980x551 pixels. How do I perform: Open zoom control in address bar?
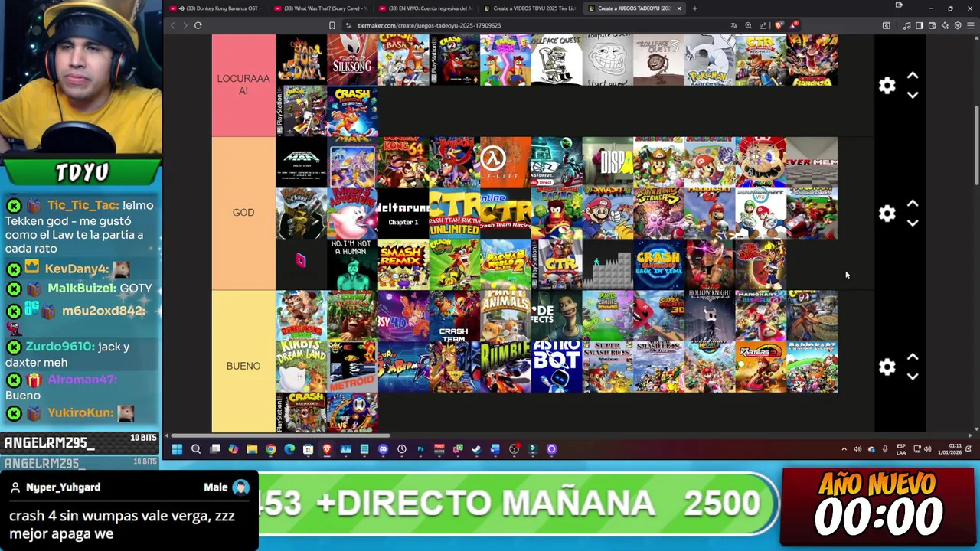click(748, 25)
